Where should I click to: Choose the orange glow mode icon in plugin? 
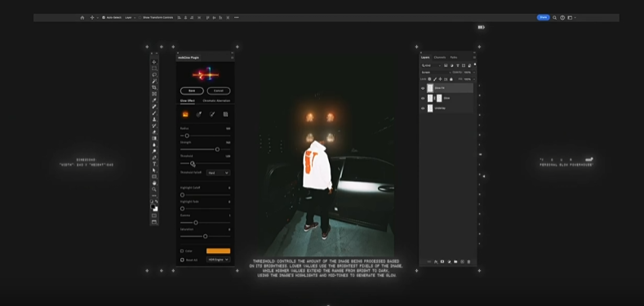[x=185, y=114]
